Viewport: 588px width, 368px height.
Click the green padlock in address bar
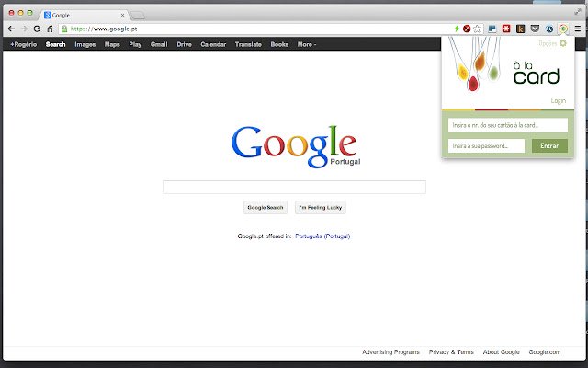(64, 29)
